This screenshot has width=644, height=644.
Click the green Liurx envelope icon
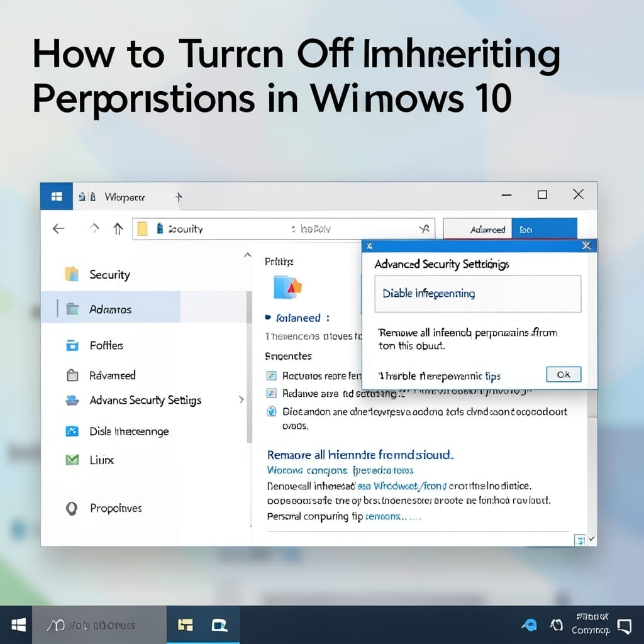click(72, 460)
